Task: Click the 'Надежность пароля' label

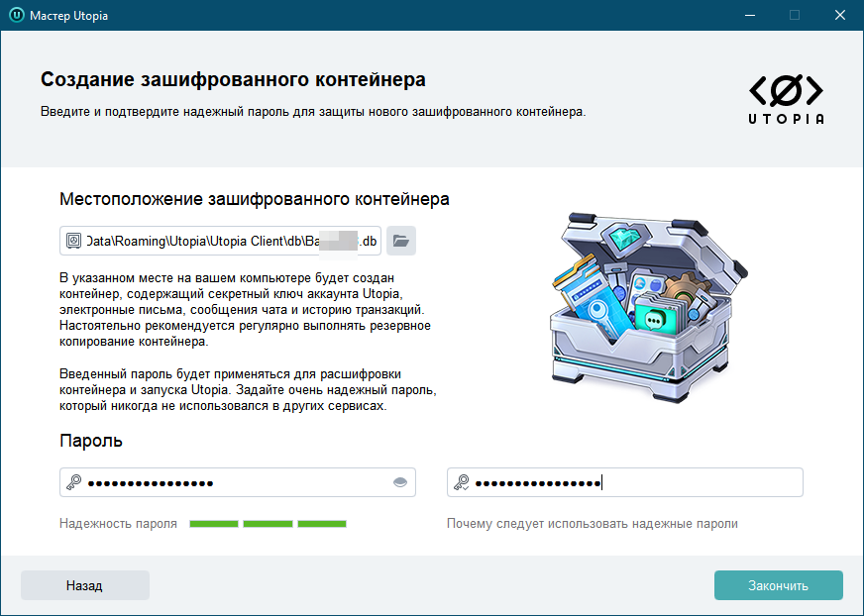Action: pyautogui.click(x=119, y=524)
